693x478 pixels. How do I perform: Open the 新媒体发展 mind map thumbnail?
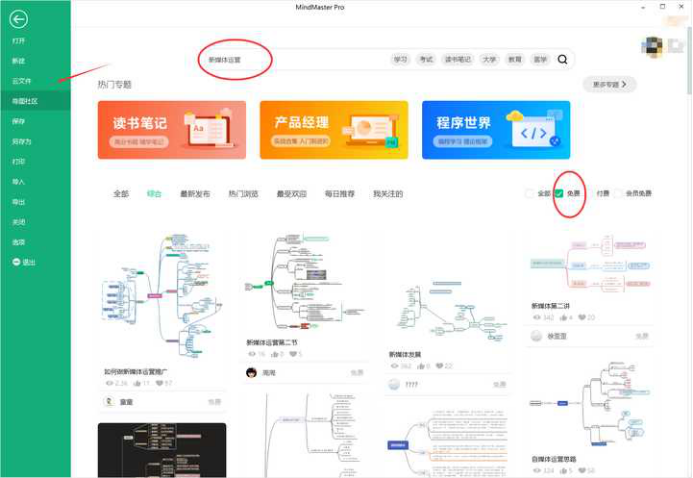coord(446,288)
